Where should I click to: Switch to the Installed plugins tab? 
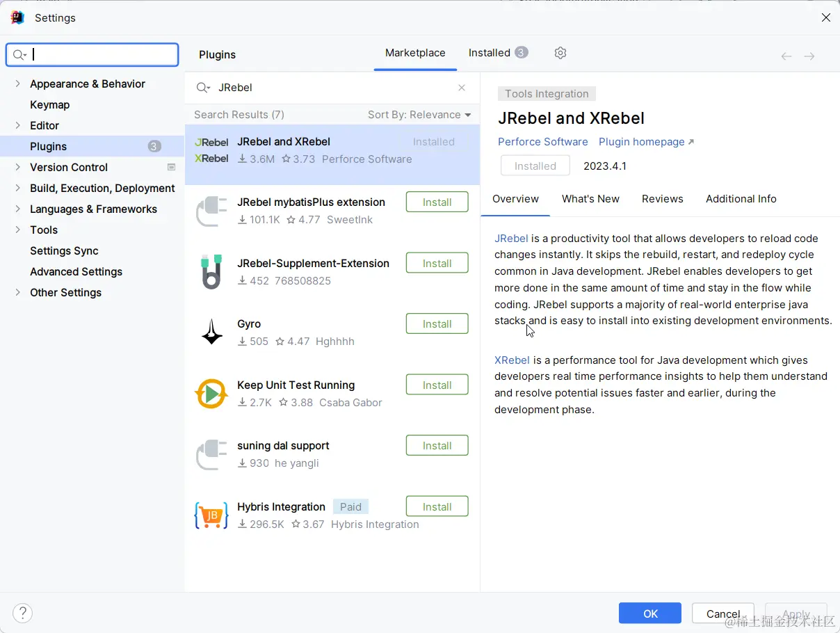(x=498, y=53)
